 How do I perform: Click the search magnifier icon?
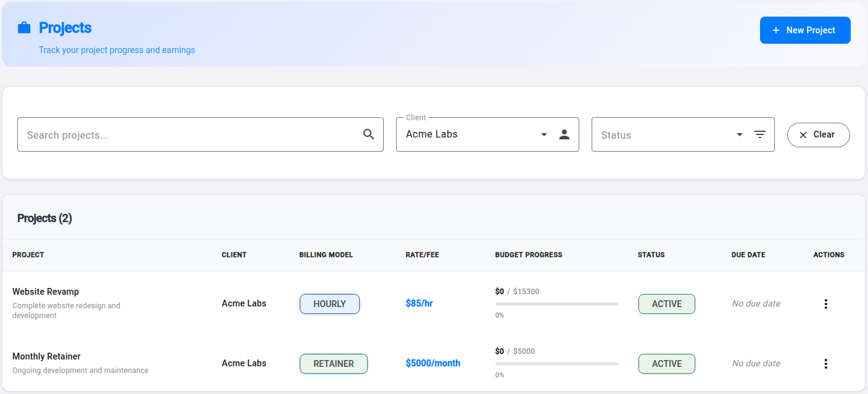(x=368, y=134)
